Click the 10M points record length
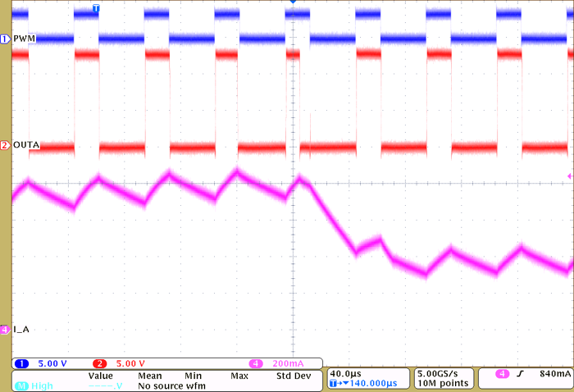This screenshot has width=574, height=392. tap(443, 383)
